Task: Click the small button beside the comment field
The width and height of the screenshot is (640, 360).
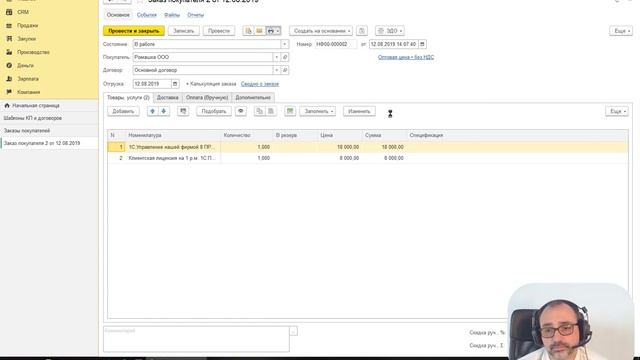Action: pos(293,331)
